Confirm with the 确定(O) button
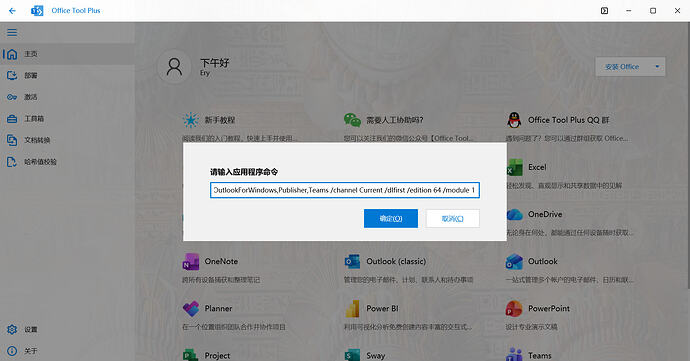Viewport: 690px width, 361px height. point(391,218)
